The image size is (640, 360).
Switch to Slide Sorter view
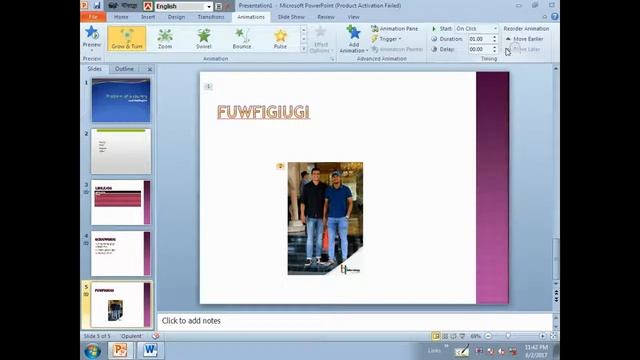coord(445,336)
